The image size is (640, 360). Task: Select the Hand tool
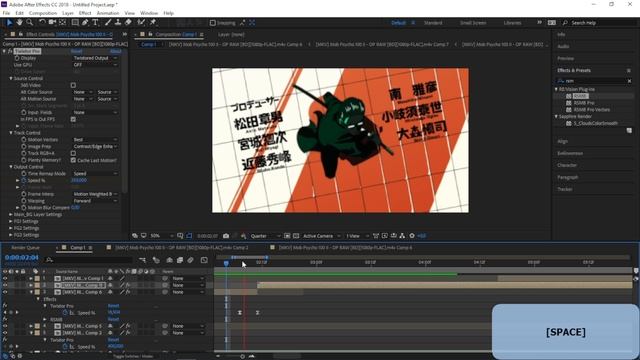pyautogui.click(x=19, y=22)
